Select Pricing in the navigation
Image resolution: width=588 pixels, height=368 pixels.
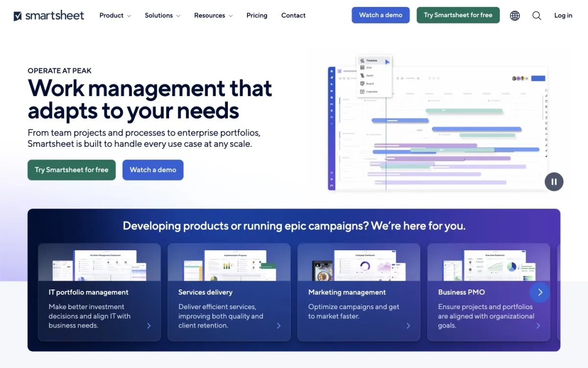point(257,15)
